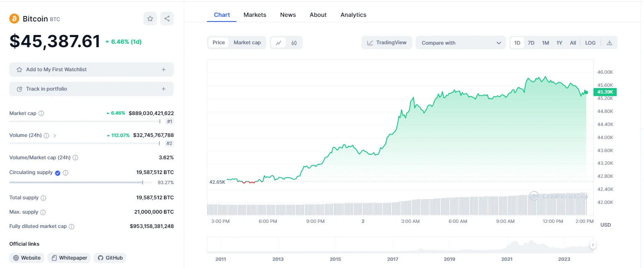Screen dimensions: 644x268
Task: Switch to the Markets tab
Action: coord(255,15)
